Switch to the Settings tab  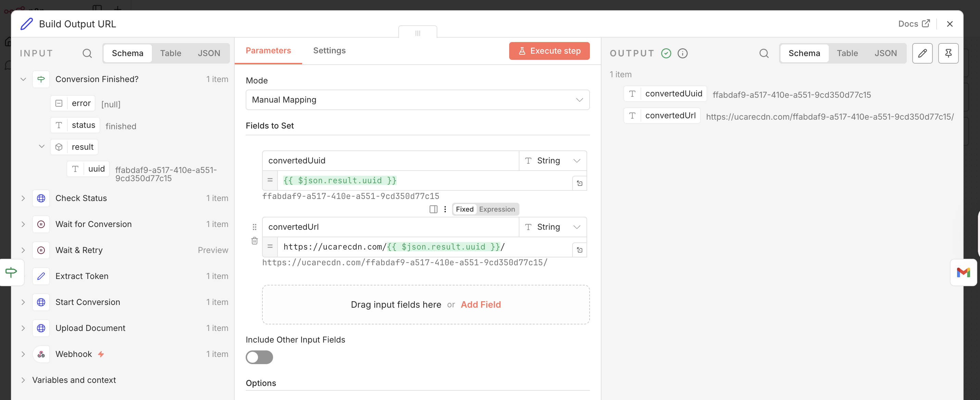tap(329, 51)
